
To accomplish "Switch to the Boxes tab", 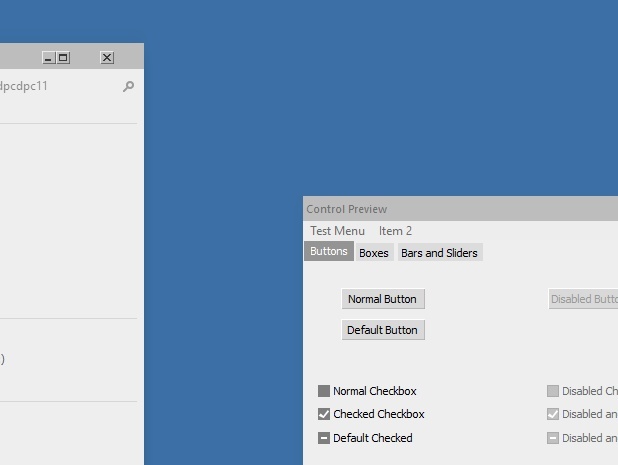I will [374, 253].
